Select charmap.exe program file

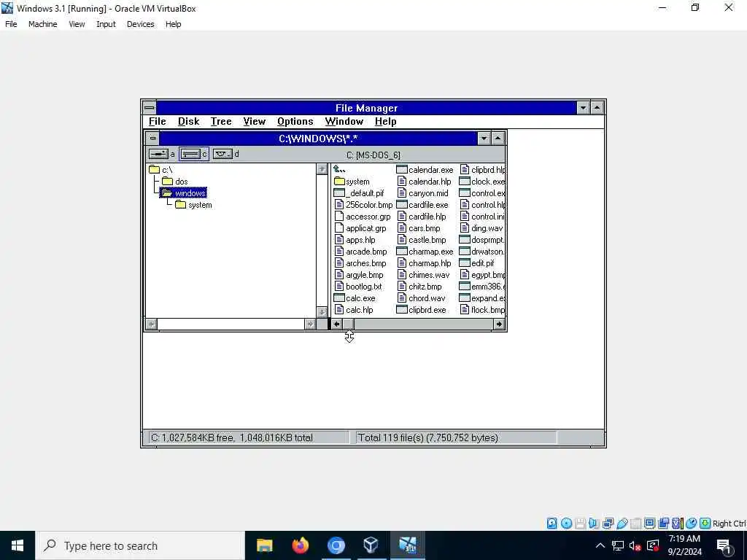pos(425,252)
